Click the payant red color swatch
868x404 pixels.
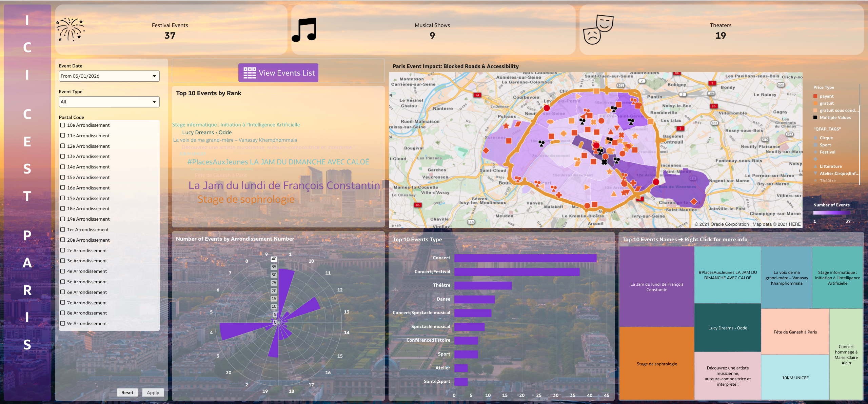click(815, 96)
